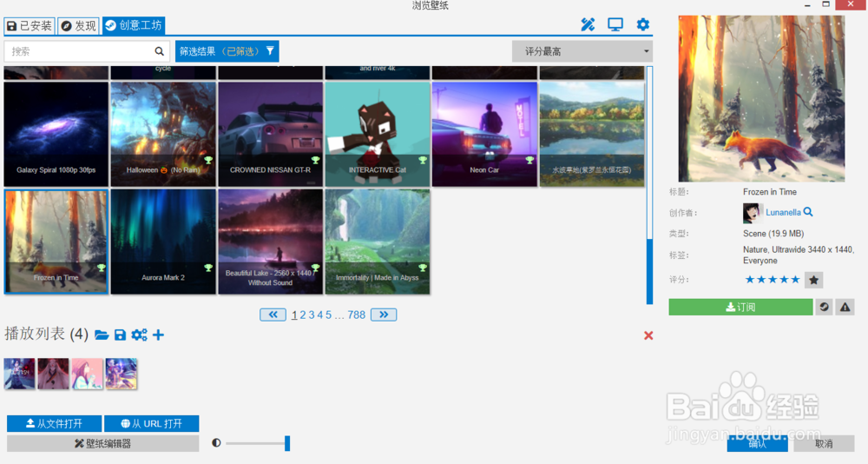Click the filter funnel icon
This screenshot has width=868, height=464.
(x=270, y=51)
